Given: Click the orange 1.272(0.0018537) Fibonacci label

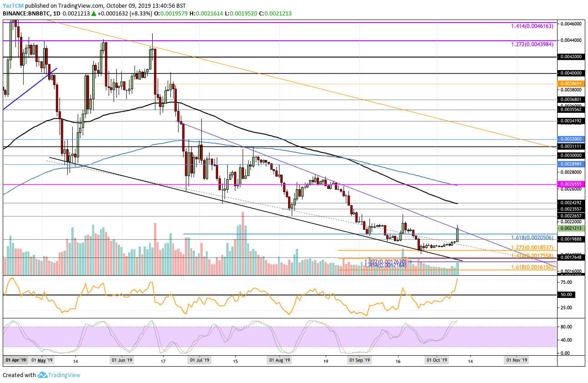Looking at the screenshot, I should tap(533, 247).
